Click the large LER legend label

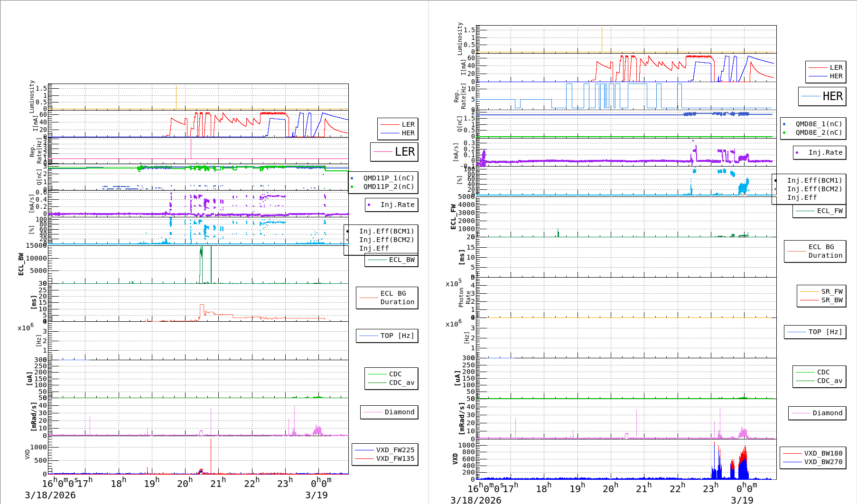point(404,152)
